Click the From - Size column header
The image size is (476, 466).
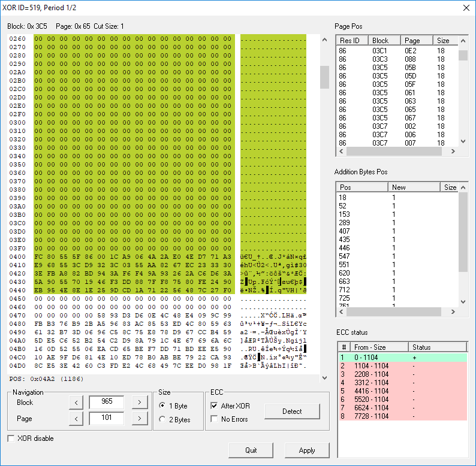coord(379,347)
